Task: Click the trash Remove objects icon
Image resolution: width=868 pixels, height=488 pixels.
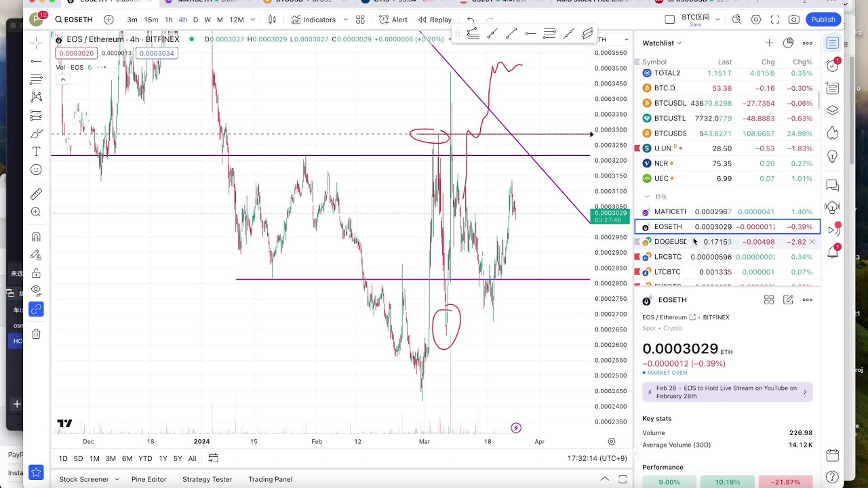Action: click(36, 334)
